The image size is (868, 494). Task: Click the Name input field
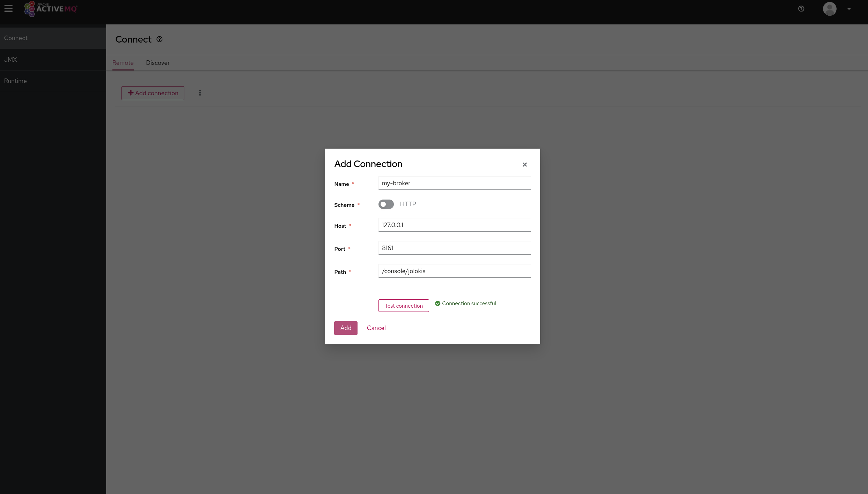(x=454, y=183)
